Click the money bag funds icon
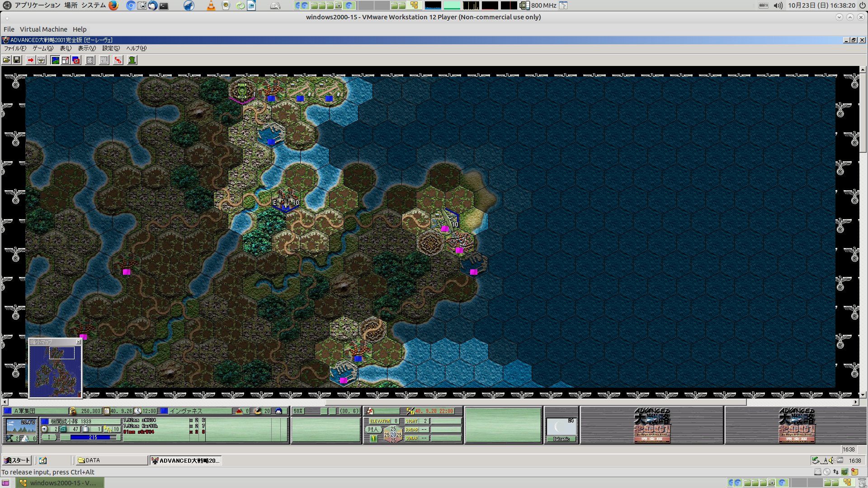The image size is (868, 488). [73, 411]
